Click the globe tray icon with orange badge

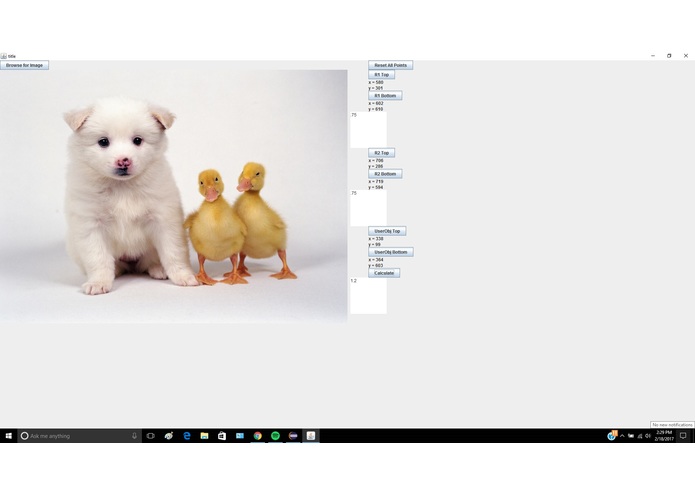pyautogui.click(x=612, y=436)
